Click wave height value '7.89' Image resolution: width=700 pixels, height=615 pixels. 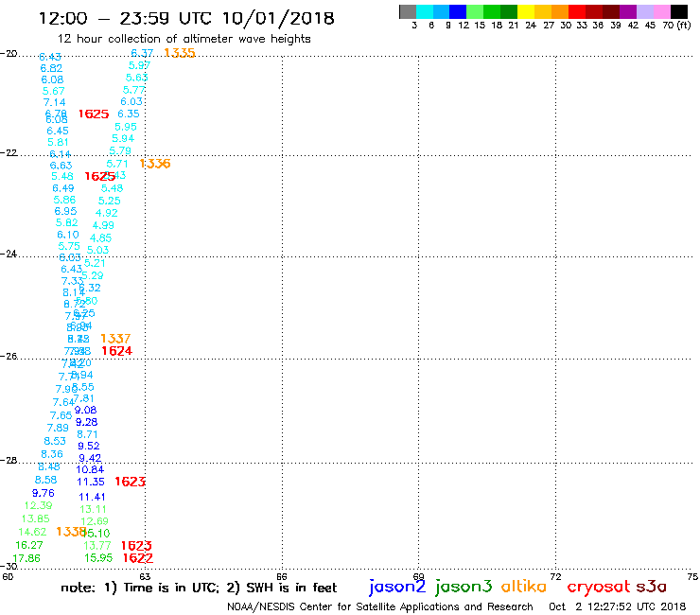click(58, 429)
